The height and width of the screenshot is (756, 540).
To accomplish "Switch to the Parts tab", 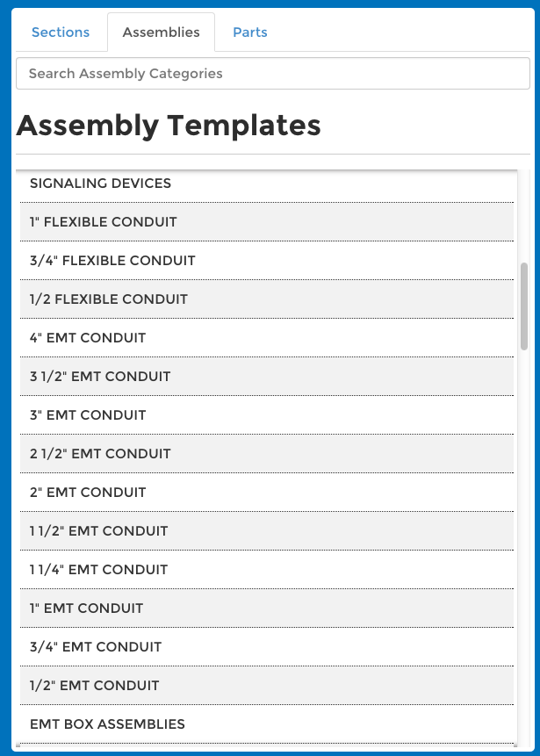I will click(x=249, y=32).
